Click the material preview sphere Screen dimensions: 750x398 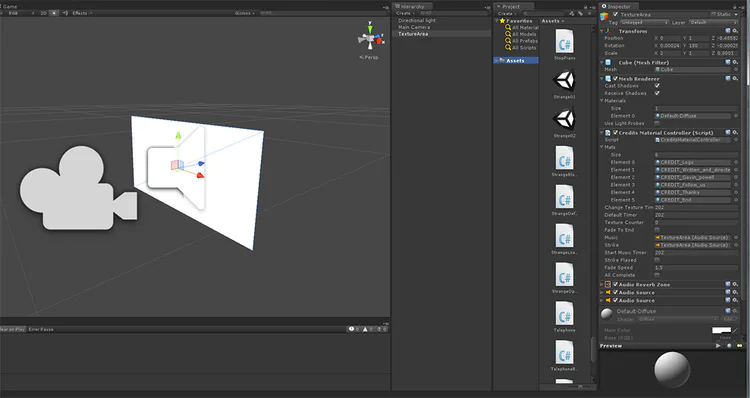click(672, 369)
